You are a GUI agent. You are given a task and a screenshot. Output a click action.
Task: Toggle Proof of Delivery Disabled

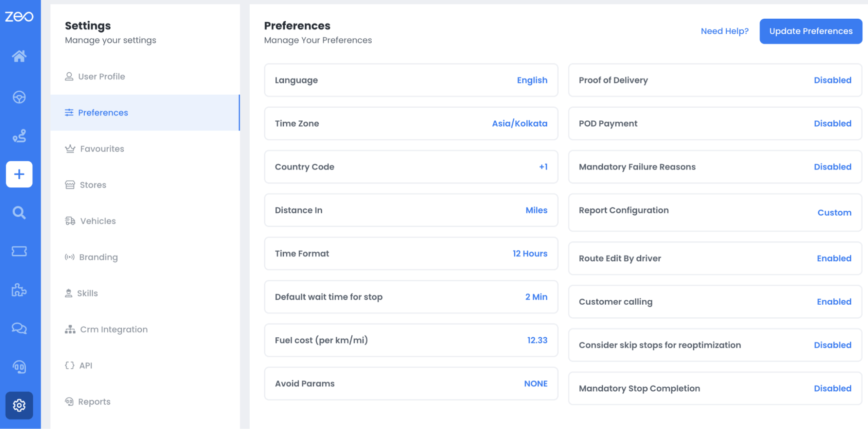pyautogui.click(x=832, y=80)
